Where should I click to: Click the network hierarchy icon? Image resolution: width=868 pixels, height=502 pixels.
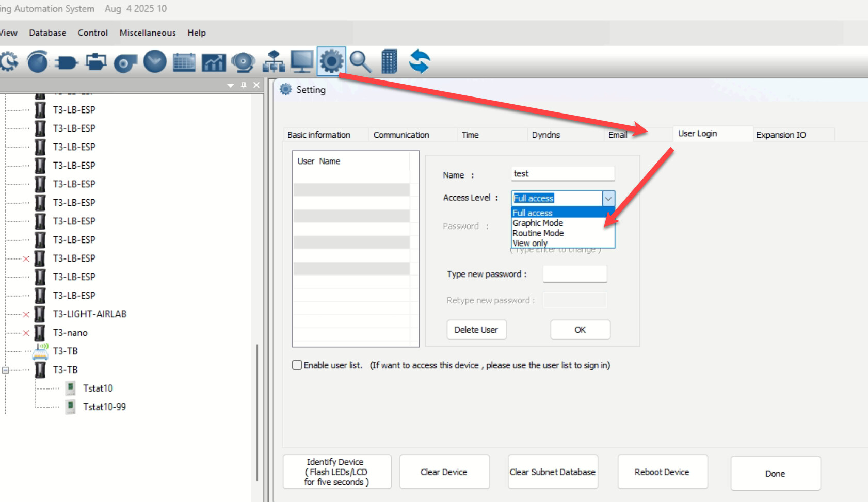pyautogui.click(x=273, y=62)
